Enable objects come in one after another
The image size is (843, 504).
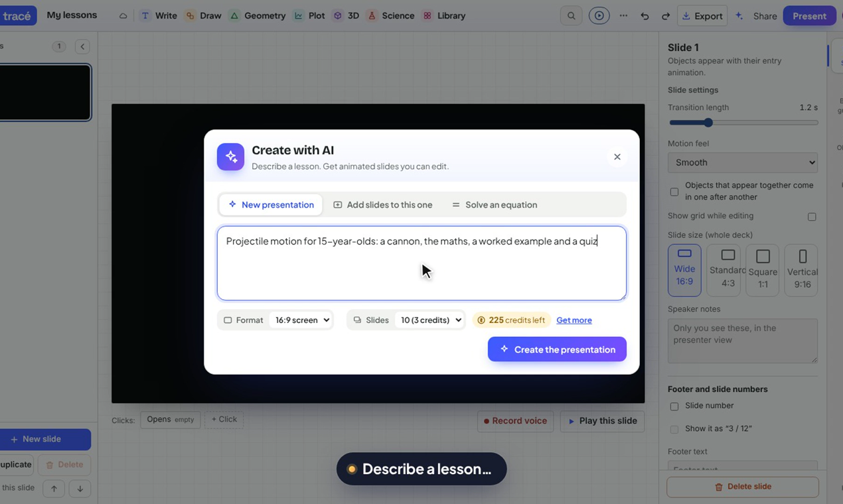674,192
